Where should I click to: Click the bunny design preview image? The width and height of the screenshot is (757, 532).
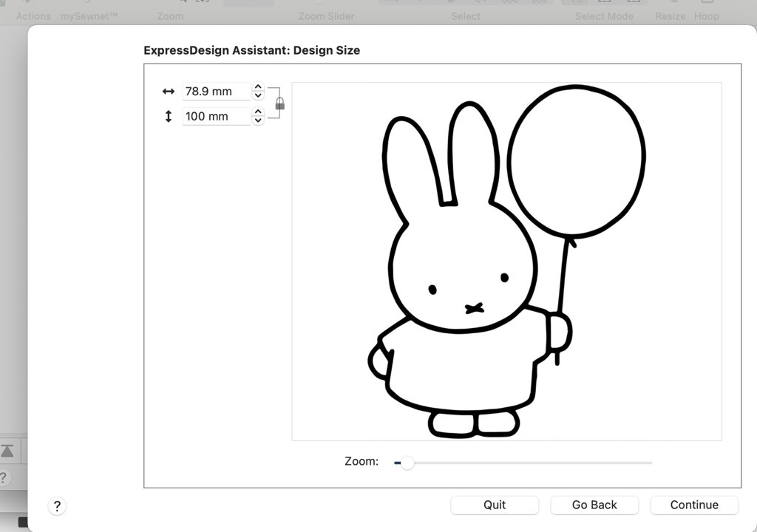tap(506, 261)
